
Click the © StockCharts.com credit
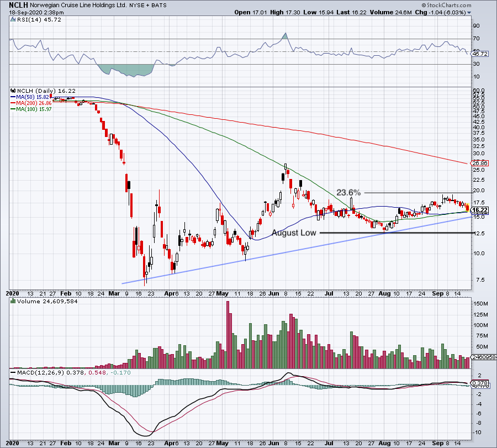(446, 5)
